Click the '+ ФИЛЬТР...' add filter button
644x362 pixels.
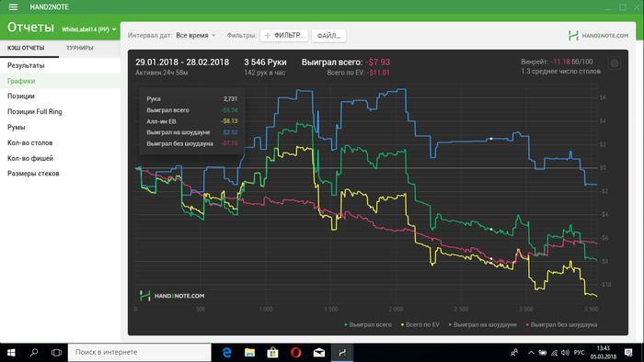point(284,36)
